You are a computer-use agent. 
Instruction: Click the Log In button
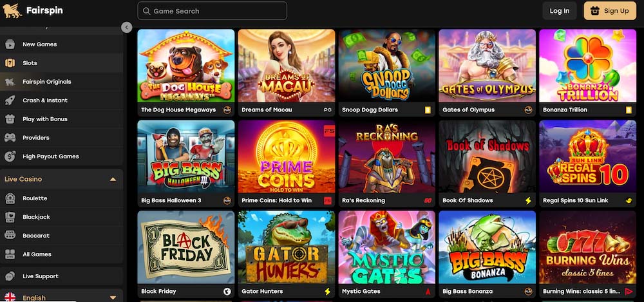pyautogui.click(x=560, y=11)
